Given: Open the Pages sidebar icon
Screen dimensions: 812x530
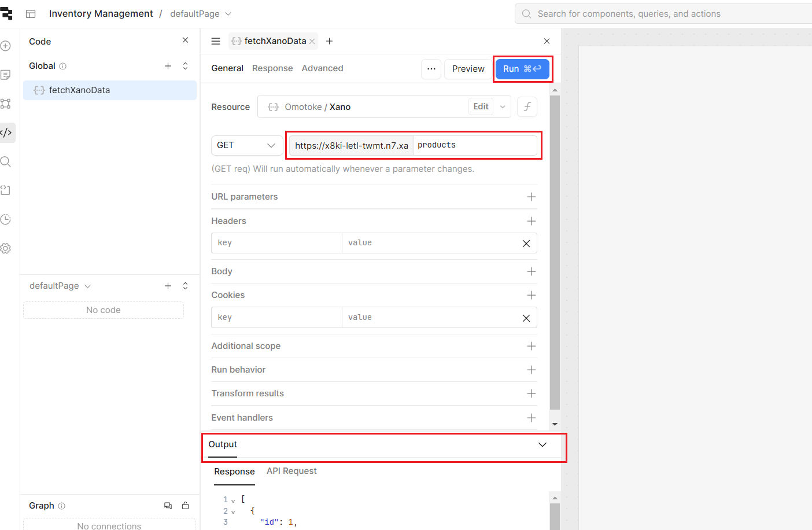Looking at the screenshot, I should point(6,75).
